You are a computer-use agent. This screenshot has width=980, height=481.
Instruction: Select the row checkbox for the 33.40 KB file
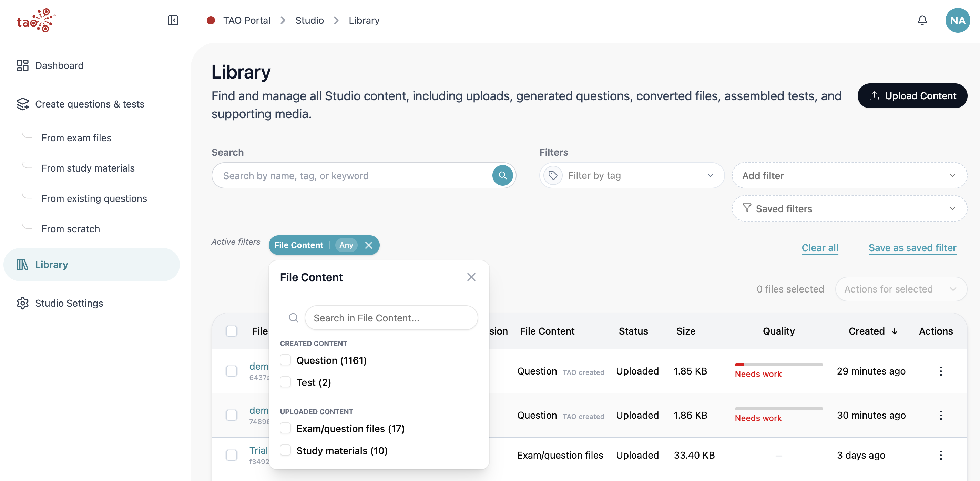(231, 455)
